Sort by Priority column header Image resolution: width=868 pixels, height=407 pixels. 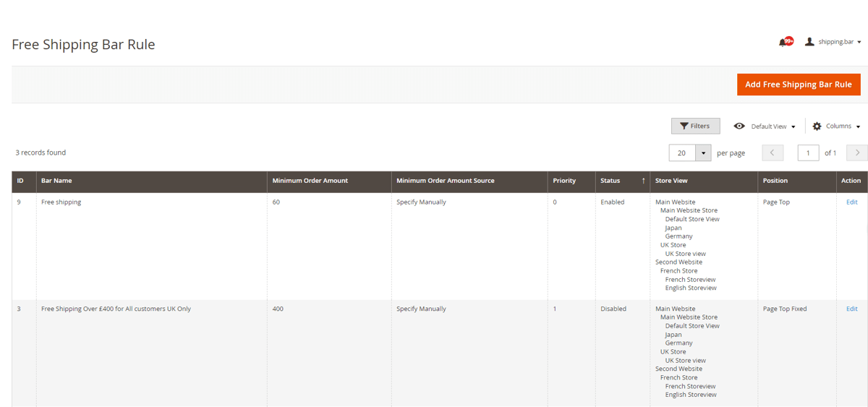coord(564,181)
